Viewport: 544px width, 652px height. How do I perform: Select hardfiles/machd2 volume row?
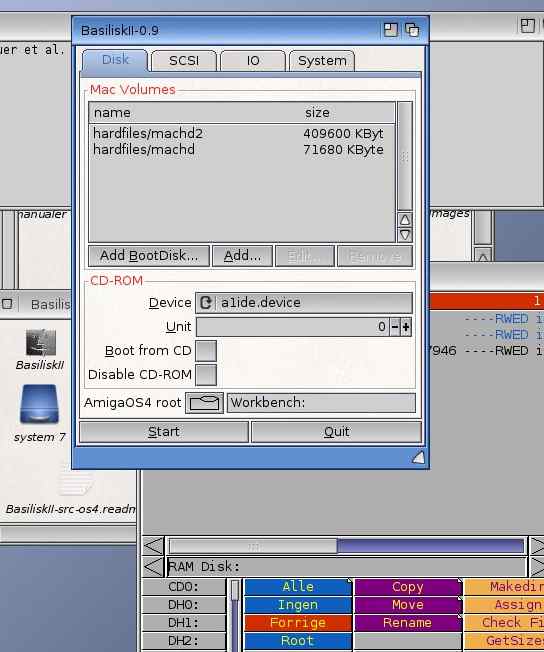[241, 133]
